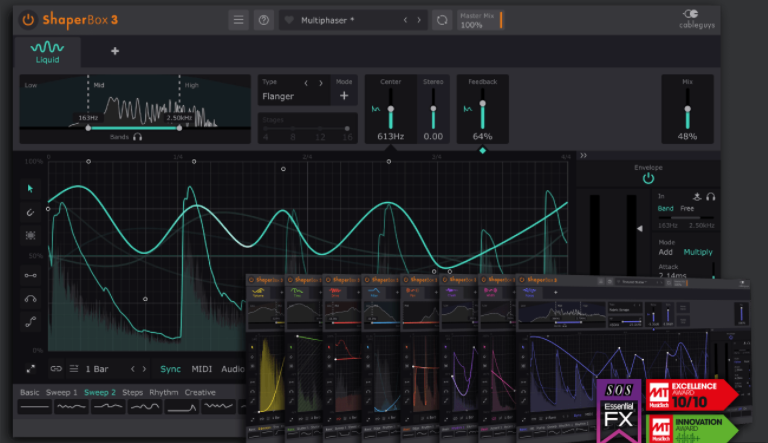Decrease LFO length with left arrow

pyautogui.click(x=133, y=369)
